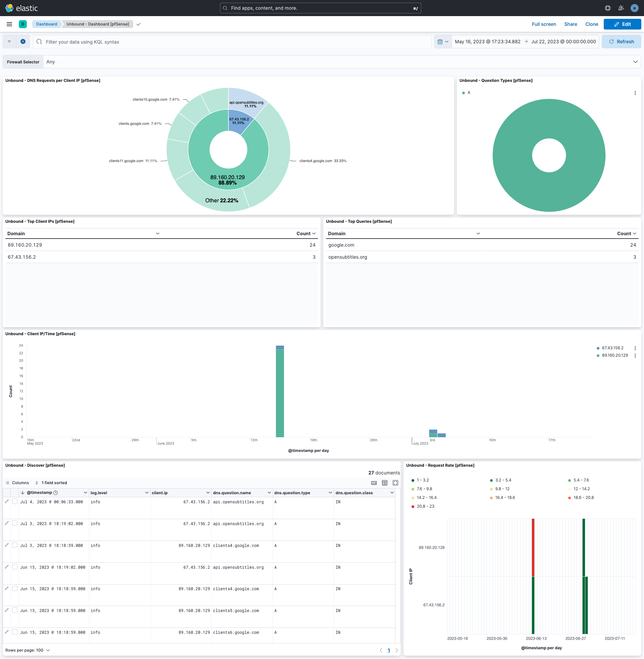The image size is (644, 659).
Task: Enter fullscreen mode for the Discover grid
Action: click(395, 483)
